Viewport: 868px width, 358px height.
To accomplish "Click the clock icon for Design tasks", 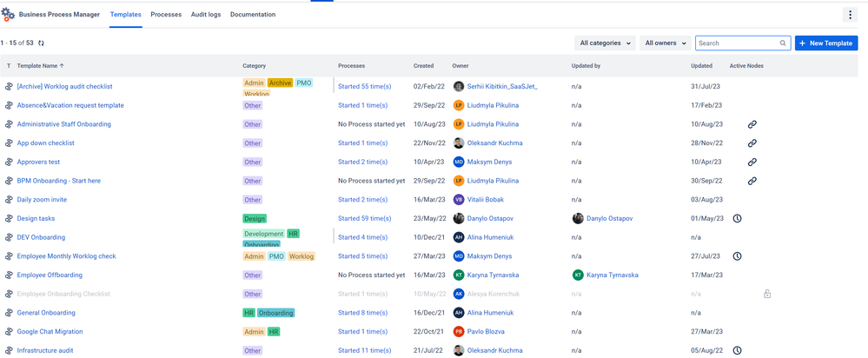I will pyautogui.click(x=737, y=219).
